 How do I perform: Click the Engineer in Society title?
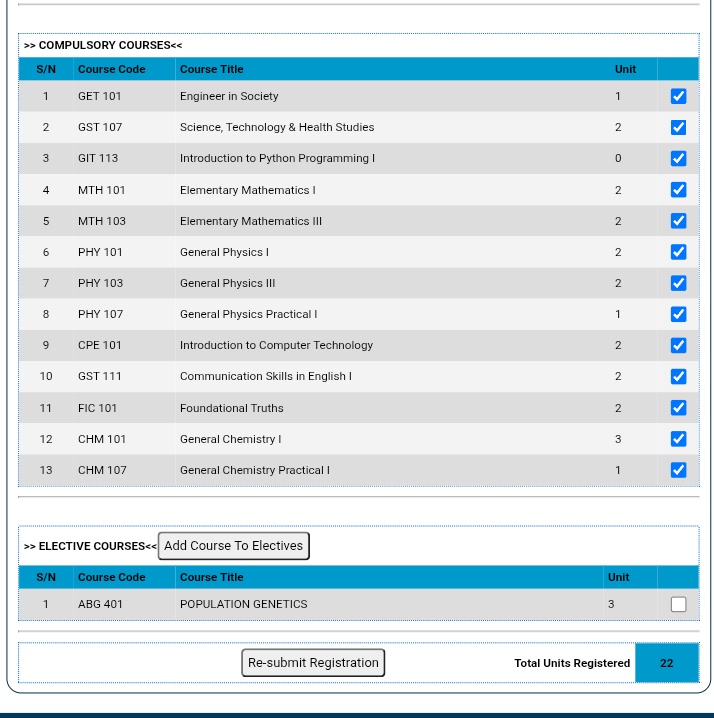(x=229, y=96)
